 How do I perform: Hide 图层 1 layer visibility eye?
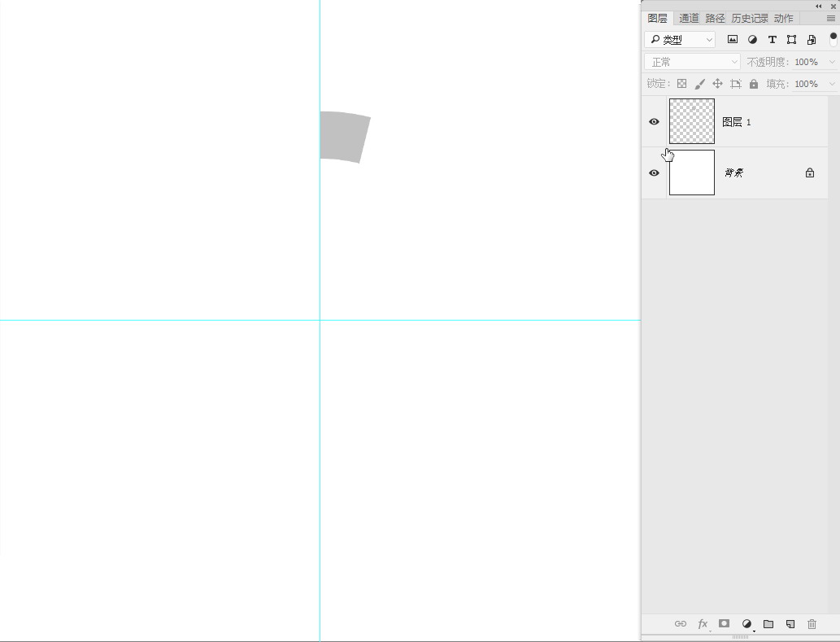654,122
